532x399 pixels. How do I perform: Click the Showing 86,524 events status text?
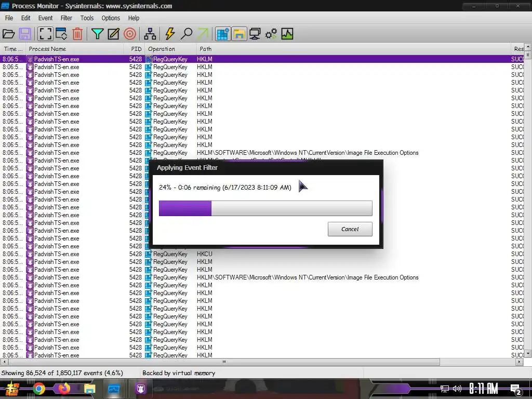pyautogui.click(x=62, y=373)
